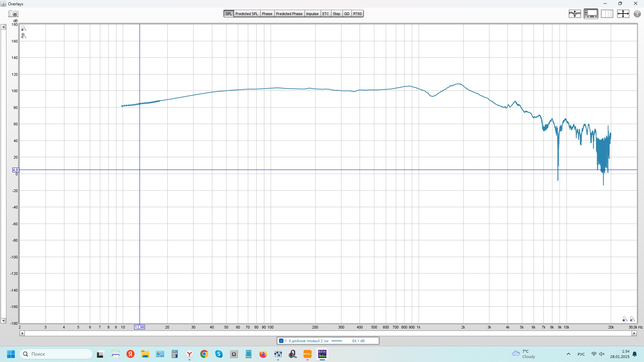The height and width of the screenshot is (362, 644).
Task: Open the graph controls gear icon
Action: coord(637,14)
